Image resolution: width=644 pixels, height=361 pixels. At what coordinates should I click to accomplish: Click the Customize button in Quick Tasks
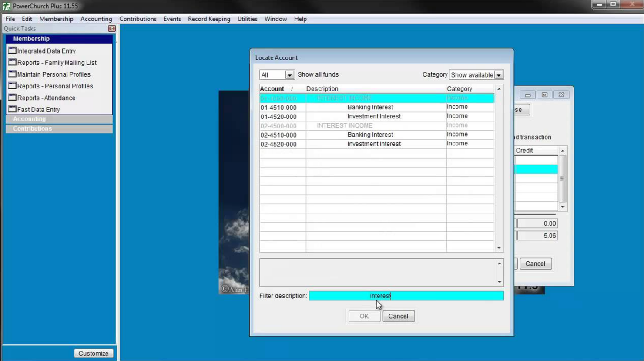[94, 353]
